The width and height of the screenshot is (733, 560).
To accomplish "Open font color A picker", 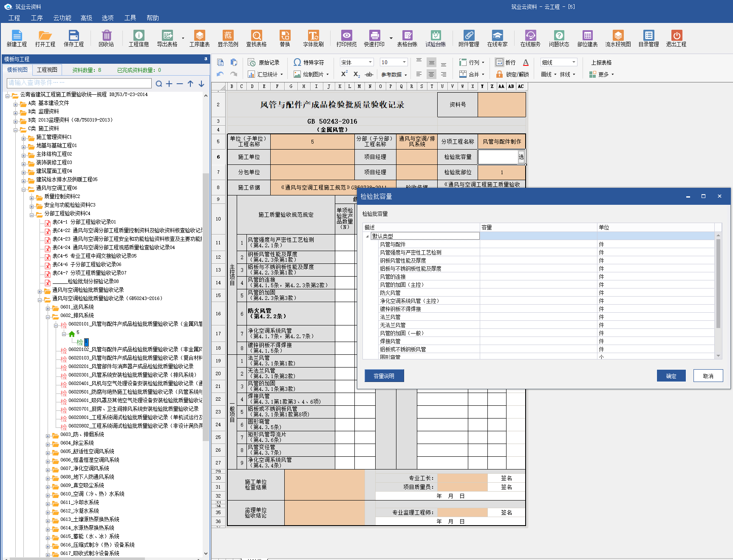I will tap(526, 62).
